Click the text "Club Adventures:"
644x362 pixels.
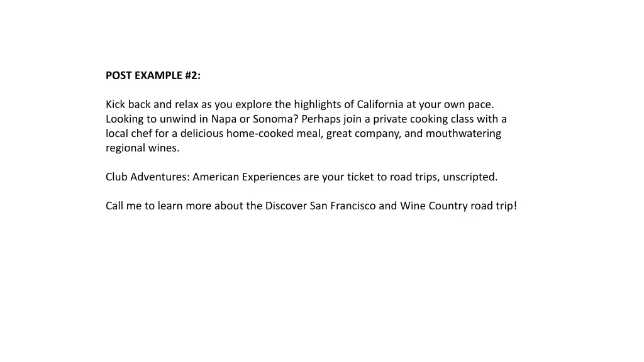pyautogui.click(x=148, y=177)
